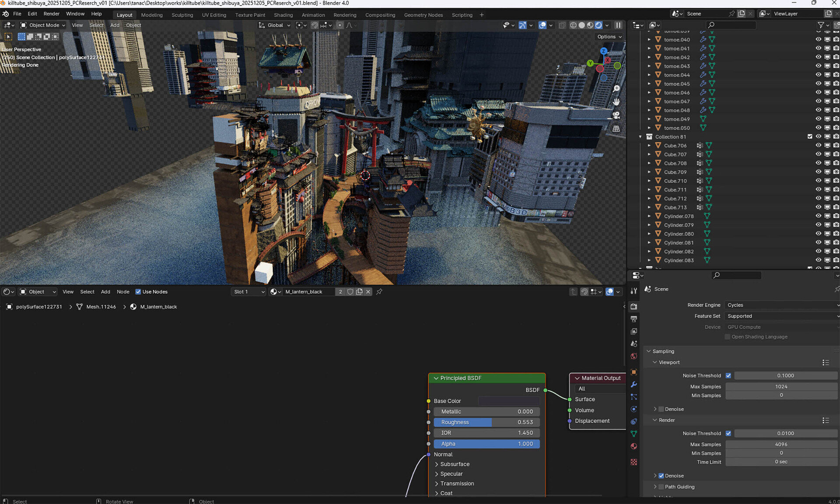Hide tomoe.044 in viewport via eye icon
Image resolution: width=840 pixels, height=504 pixels.
point(818,75)
